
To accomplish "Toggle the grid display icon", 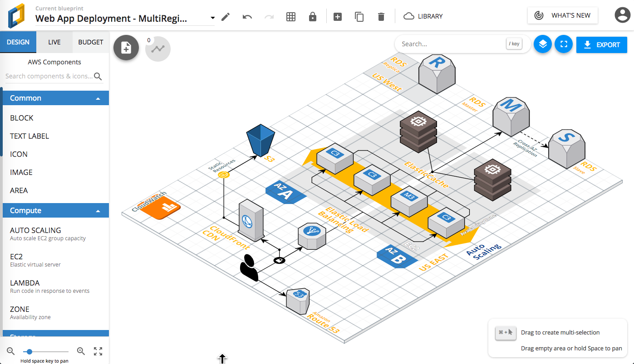I will [x=291, y=17].
